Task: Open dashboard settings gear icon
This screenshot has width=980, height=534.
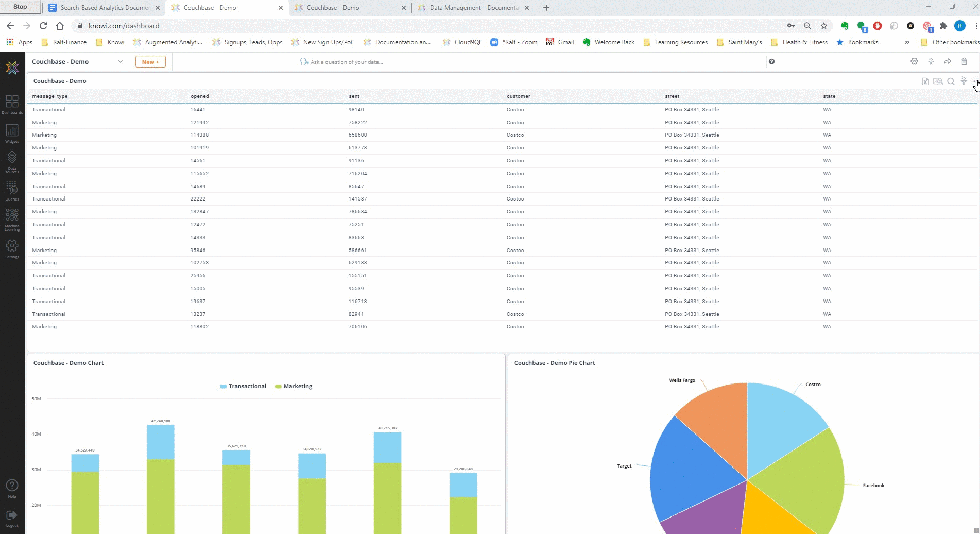Action: click(914, 61)
